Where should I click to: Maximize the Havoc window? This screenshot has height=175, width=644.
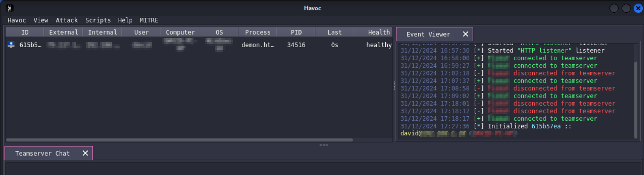626,8
